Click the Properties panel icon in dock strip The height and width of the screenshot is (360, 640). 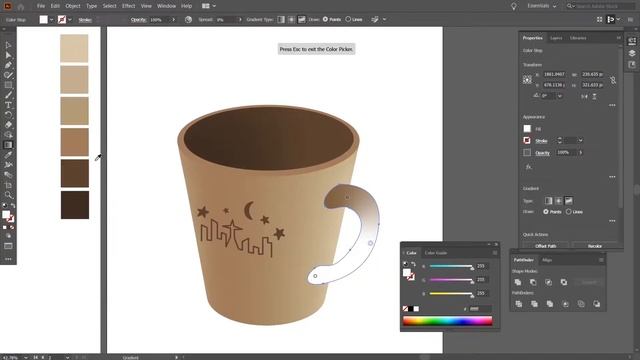point(632,41)
